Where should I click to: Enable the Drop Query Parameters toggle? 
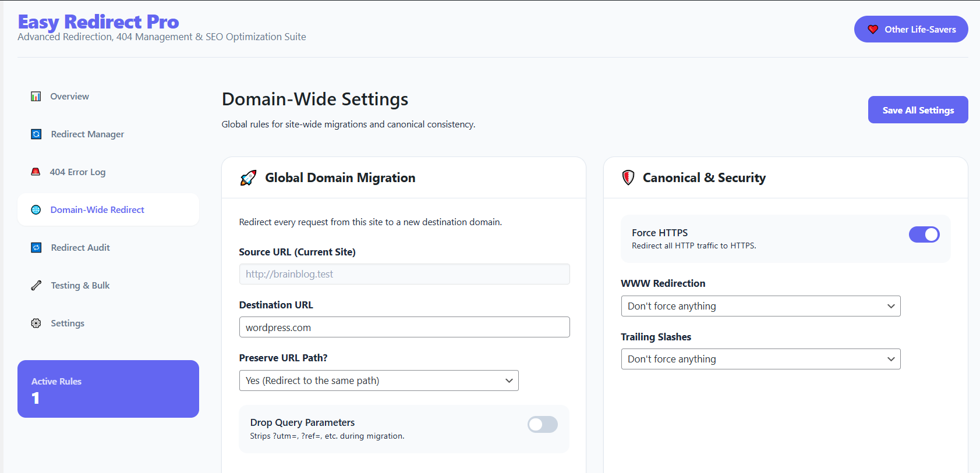click(x=543, y=425)
